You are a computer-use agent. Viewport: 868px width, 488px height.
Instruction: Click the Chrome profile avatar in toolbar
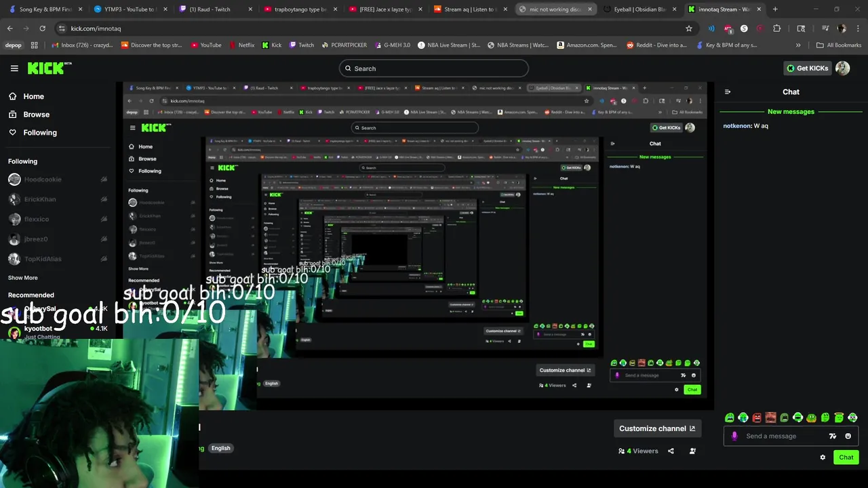point(842,28)
